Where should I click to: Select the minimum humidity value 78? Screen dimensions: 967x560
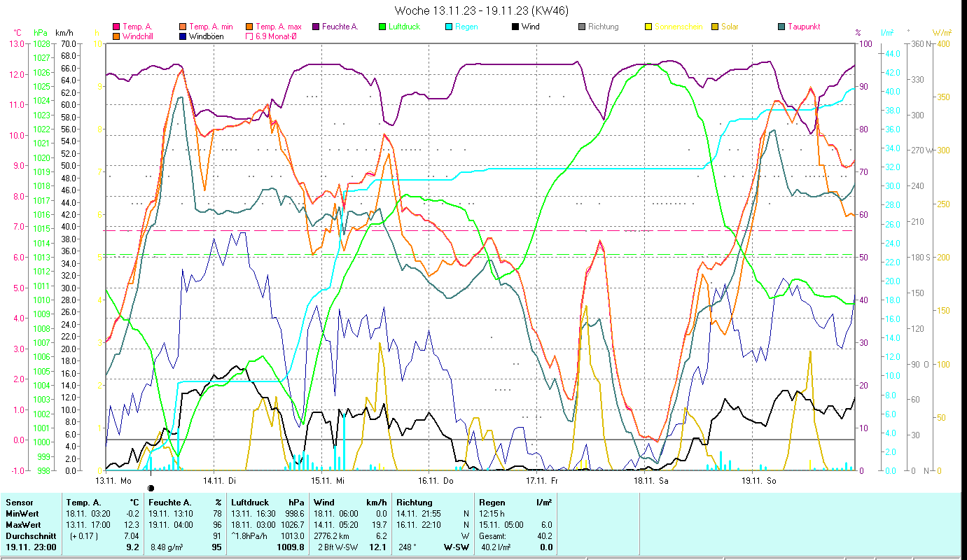coord(217,514)
